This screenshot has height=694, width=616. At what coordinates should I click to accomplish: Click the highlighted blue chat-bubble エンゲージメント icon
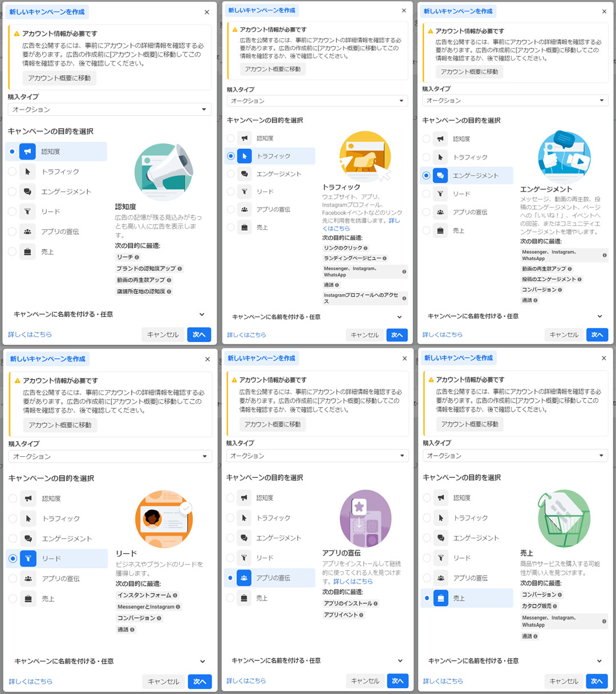440,176
